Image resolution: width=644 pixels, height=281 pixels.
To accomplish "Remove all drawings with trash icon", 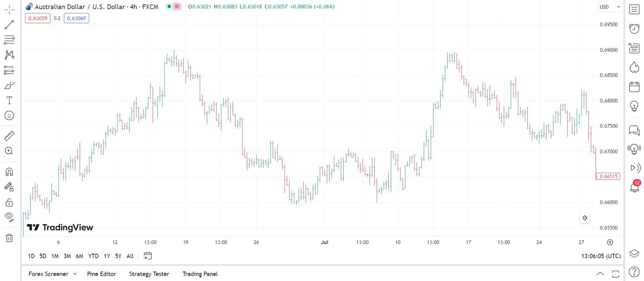I will tap(9, 238).
